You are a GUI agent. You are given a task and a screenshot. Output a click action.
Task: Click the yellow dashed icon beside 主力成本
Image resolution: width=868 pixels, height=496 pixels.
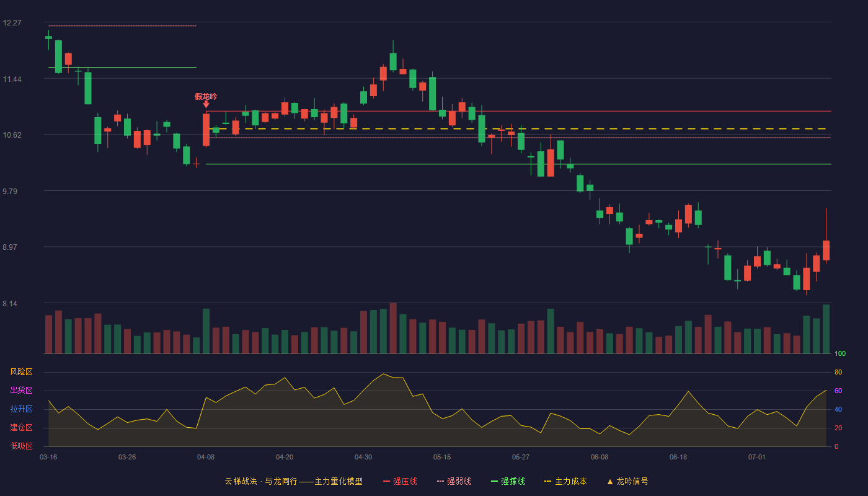coord(548,481)
